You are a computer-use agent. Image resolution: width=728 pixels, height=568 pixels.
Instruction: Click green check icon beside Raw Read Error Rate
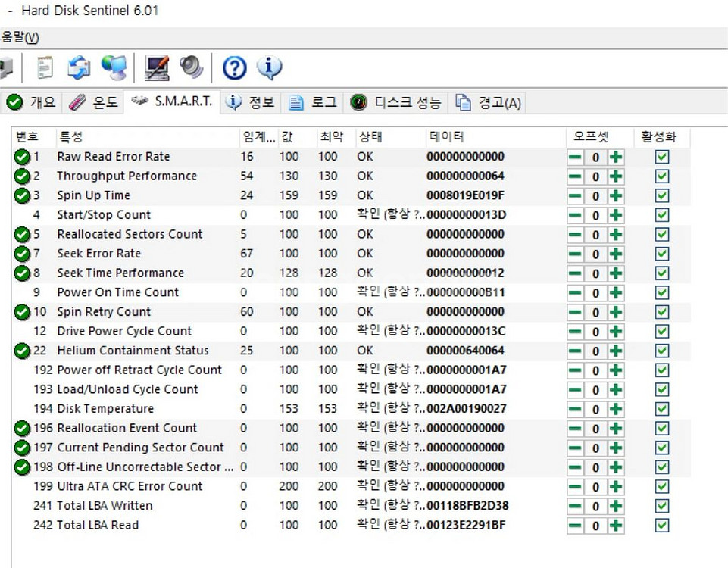[x=22, y=158]
